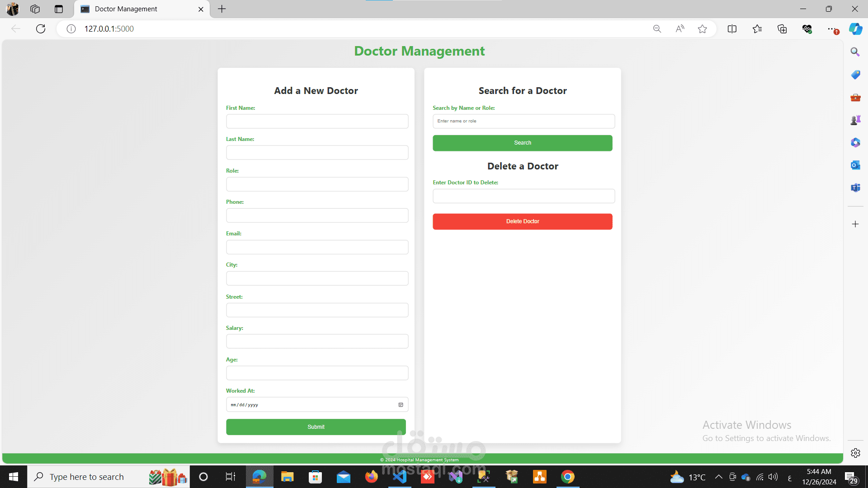
Task: Click the address bar URL 127.0.0.1:5000
Action: [109, 29]
